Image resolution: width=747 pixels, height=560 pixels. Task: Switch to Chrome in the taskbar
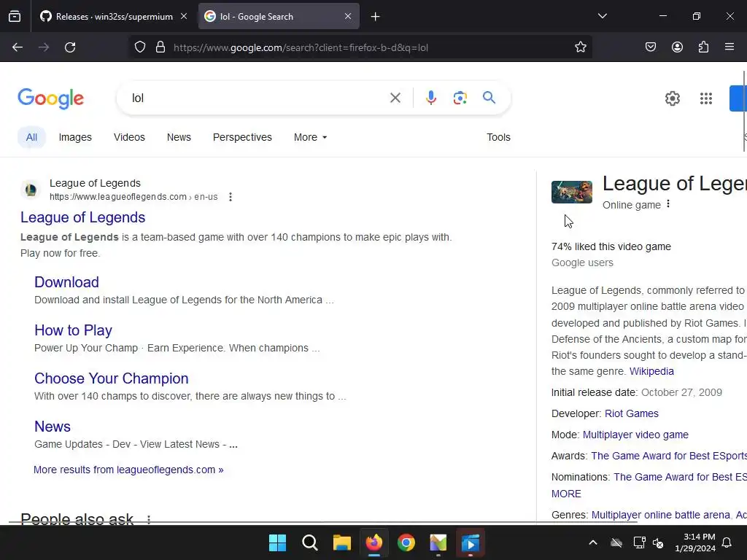point(406,542)
